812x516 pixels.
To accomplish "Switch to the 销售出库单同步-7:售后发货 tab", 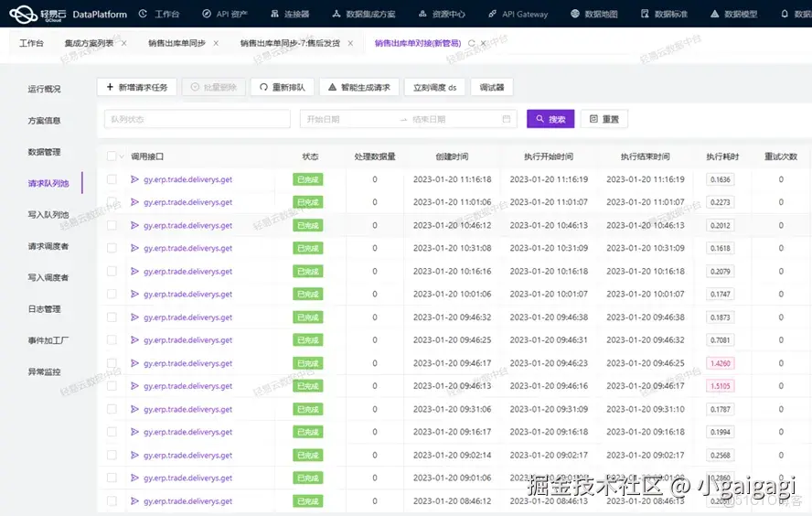I will click(x=290, y=43).
